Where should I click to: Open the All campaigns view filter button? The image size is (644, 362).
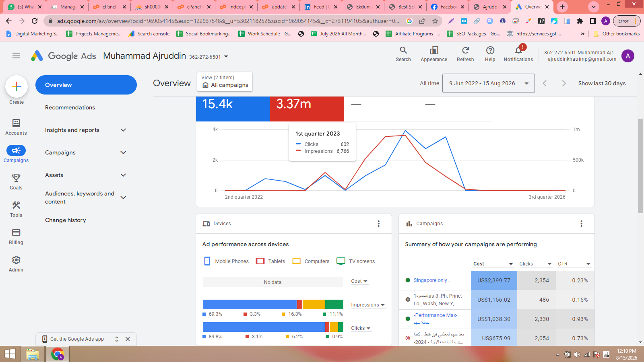pos(225,82)
